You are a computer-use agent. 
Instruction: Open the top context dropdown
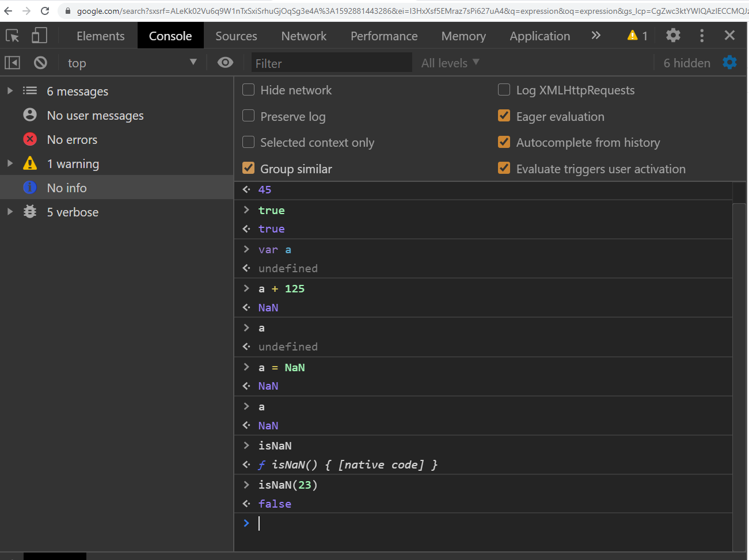132,63
